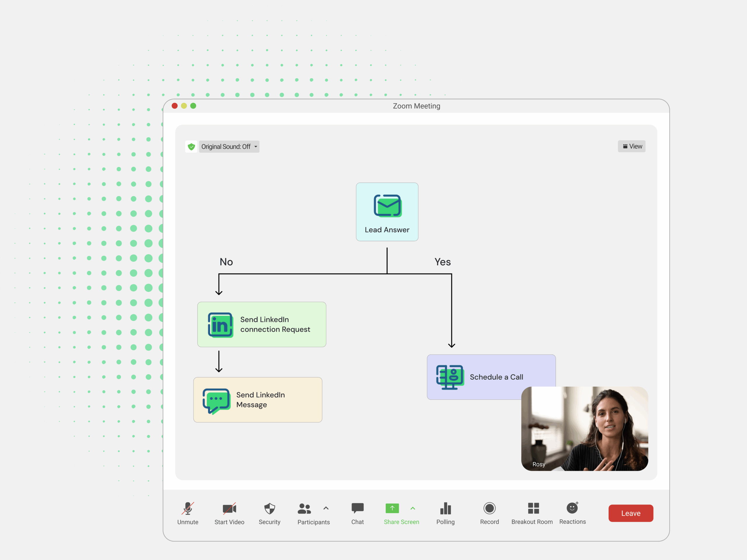Open the Security shield icon

click(x=270, y=508)
